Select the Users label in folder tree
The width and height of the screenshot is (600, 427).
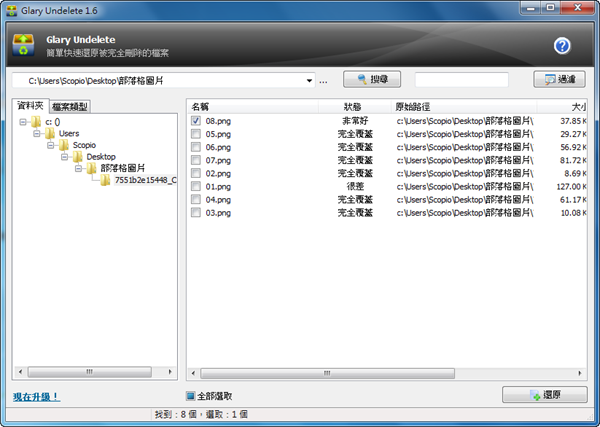pyautogui.click(x=69, y=134)
